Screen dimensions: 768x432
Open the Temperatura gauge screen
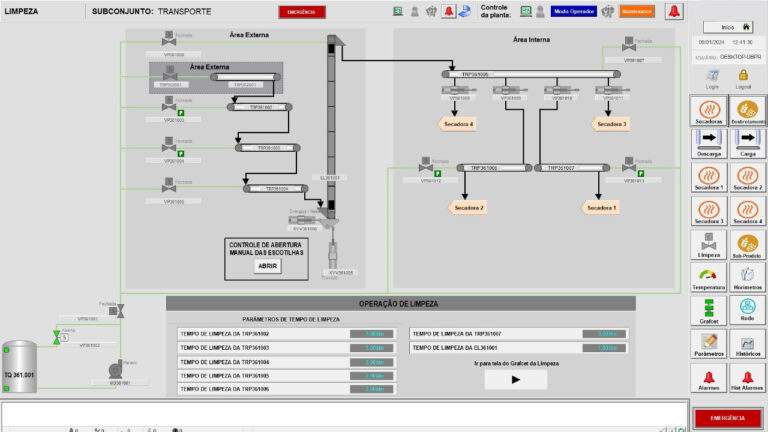tap(709, 278)
